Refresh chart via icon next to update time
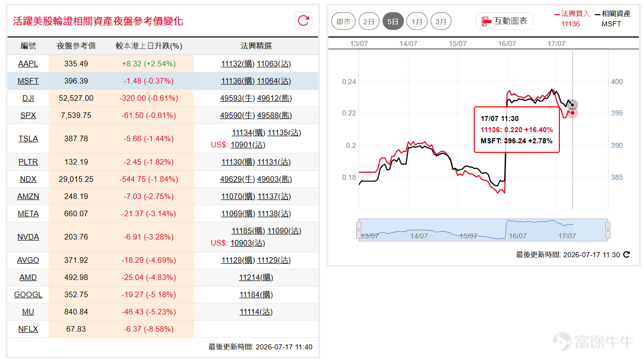644x360 pixels. [626, 255]
